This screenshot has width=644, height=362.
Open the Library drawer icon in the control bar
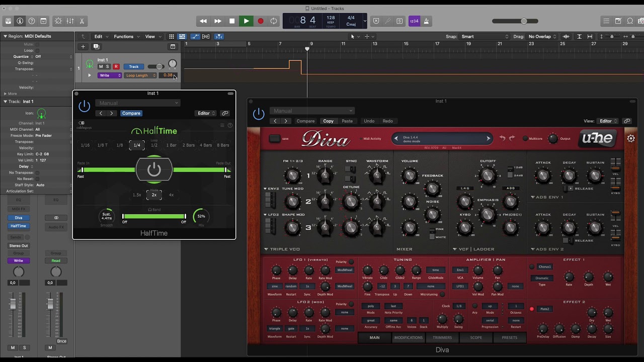tap(8, 21)
